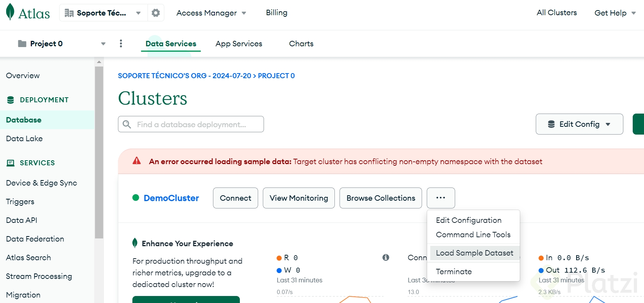Click the Browse Collections button

click(x=380, y=198)
